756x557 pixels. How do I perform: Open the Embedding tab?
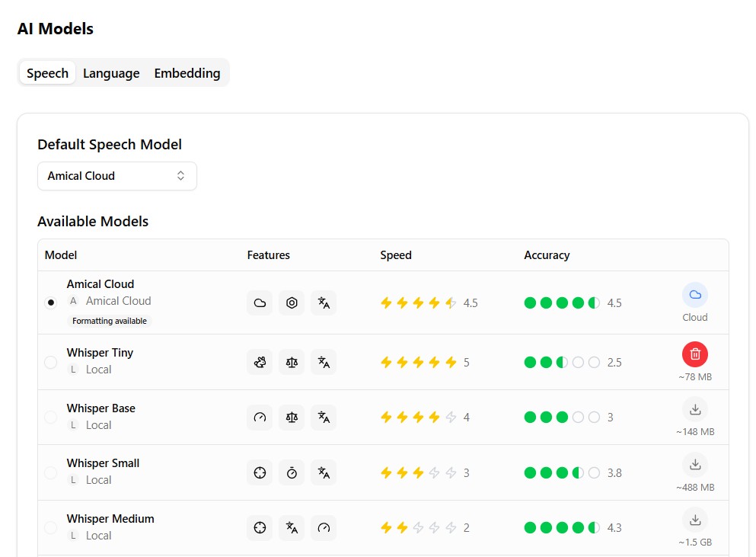pyautogui.click(x=187, y=73)
